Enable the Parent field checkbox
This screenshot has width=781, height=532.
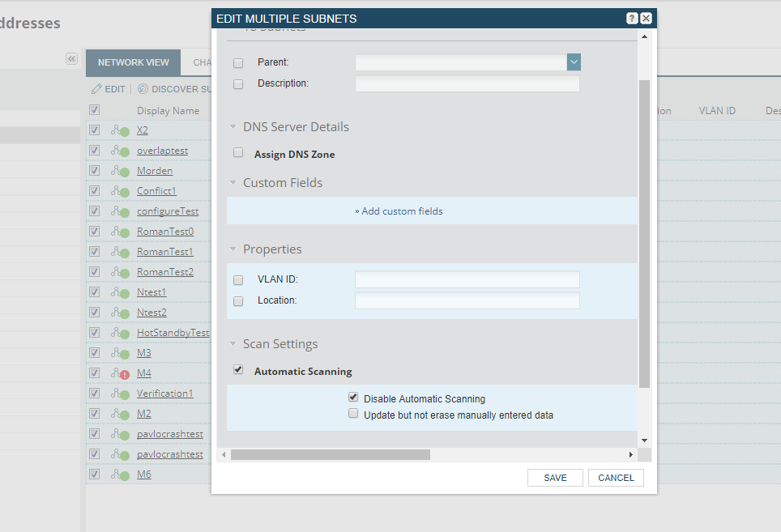238,63
